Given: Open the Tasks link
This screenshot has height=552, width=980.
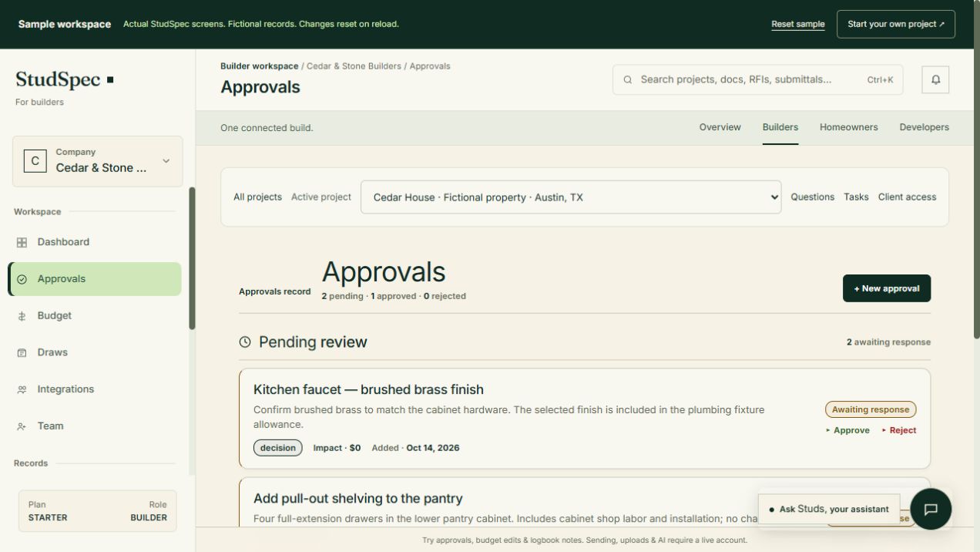Looking at the screenshot, I should point(856,197).
